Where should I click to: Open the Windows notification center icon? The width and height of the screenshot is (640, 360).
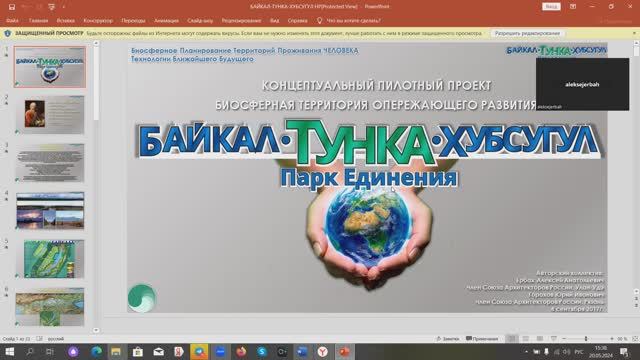tap(624, 352)
